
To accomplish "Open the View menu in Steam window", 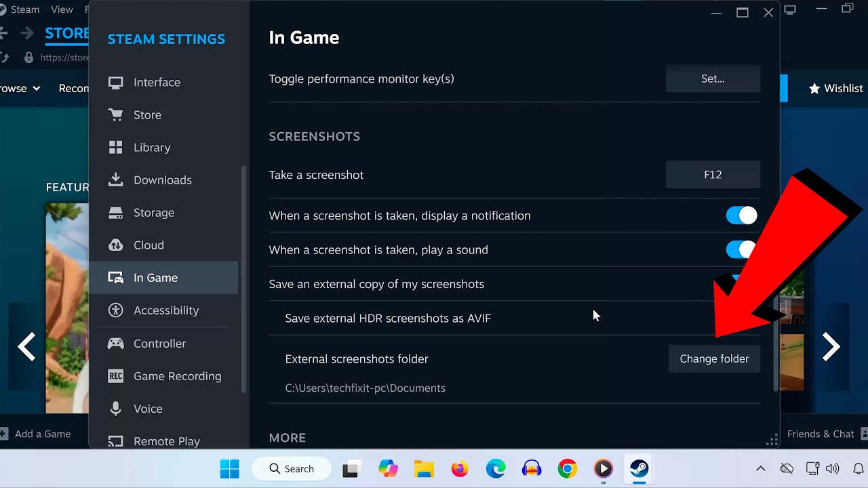I will coord(62,9).
